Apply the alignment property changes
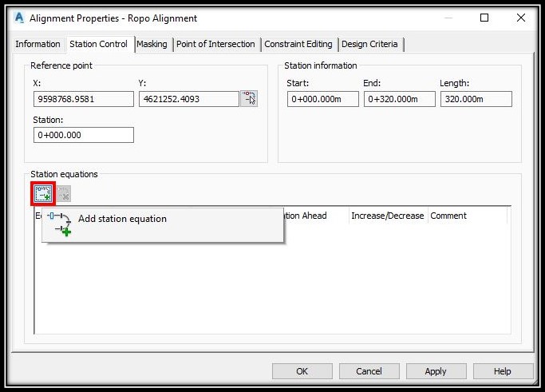545x392 pixels. 436,371
